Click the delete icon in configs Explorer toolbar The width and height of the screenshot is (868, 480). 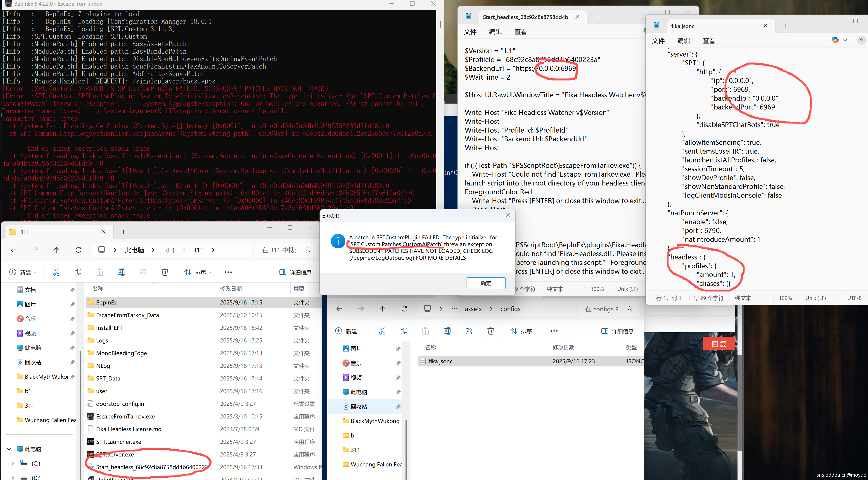491,331
